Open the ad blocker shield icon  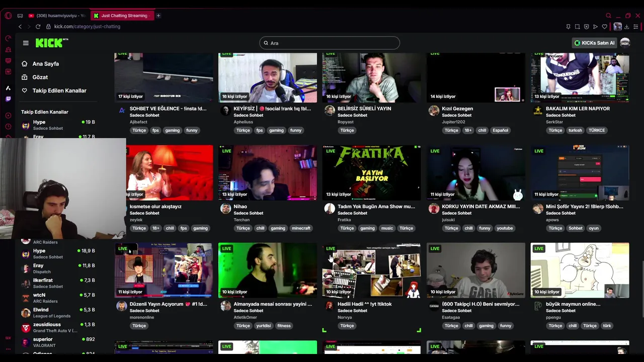(x=586, y=27)
